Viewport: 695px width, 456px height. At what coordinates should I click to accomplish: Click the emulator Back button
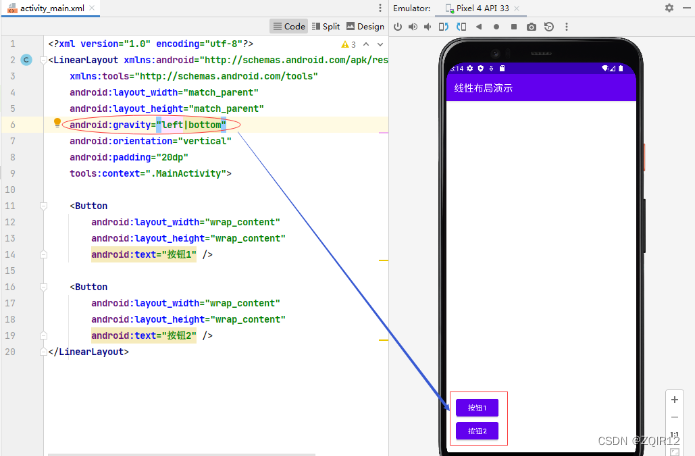click(479, 27)
